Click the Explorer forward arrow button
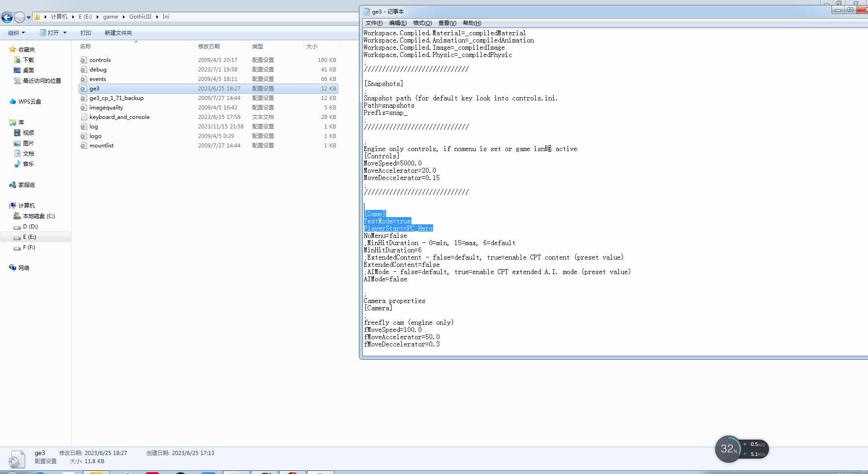 click(x=19, y=17)
